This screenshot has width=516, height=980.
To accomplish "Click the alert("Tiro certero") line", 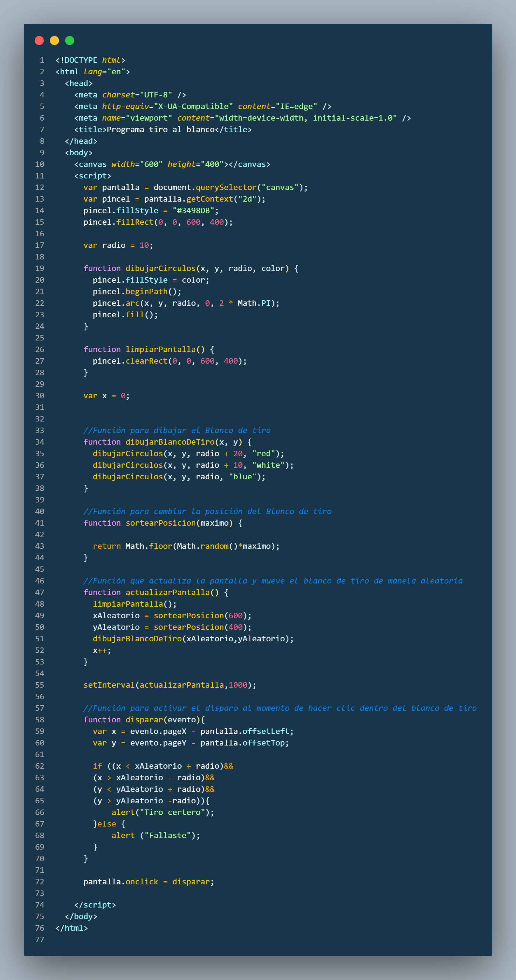I will (x=163, y=812).
